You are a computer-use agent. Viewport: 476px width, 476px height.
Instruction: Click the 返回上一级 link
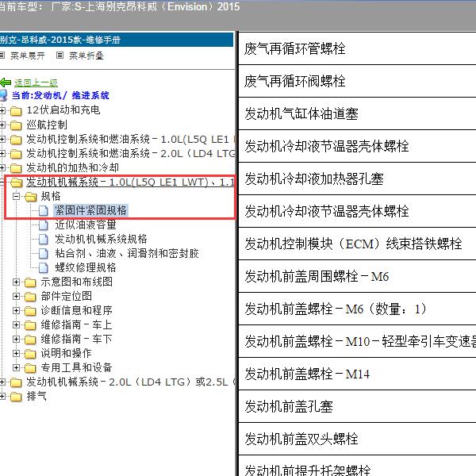point(36,83)
